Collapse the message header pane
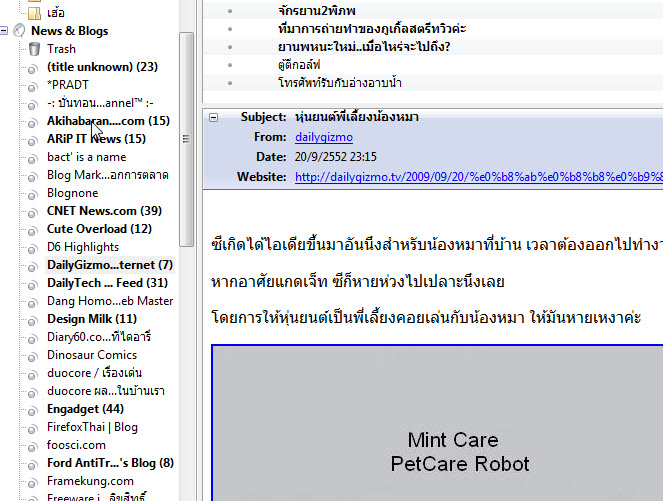The height and width of the screenshot is (501, 663). pyautogui.click(x=214, y=117)
